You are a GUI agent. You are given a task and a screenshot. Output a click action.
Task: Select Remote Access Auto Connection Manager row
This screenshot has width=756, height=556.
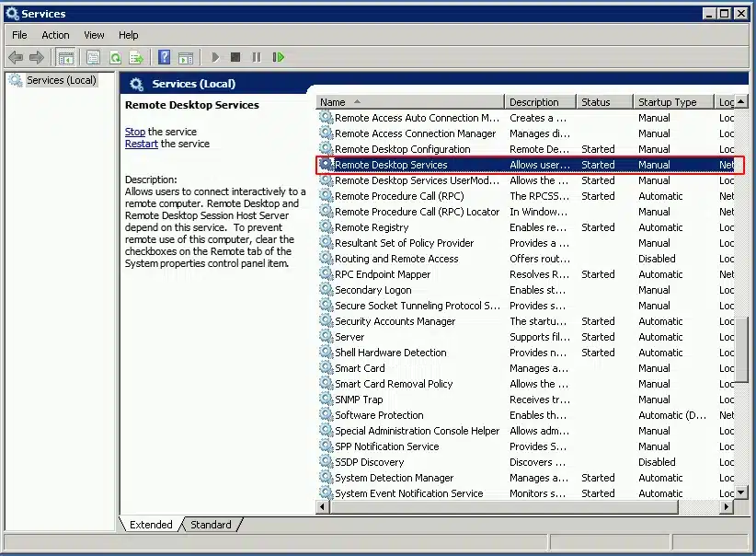(x=526, y=118)
